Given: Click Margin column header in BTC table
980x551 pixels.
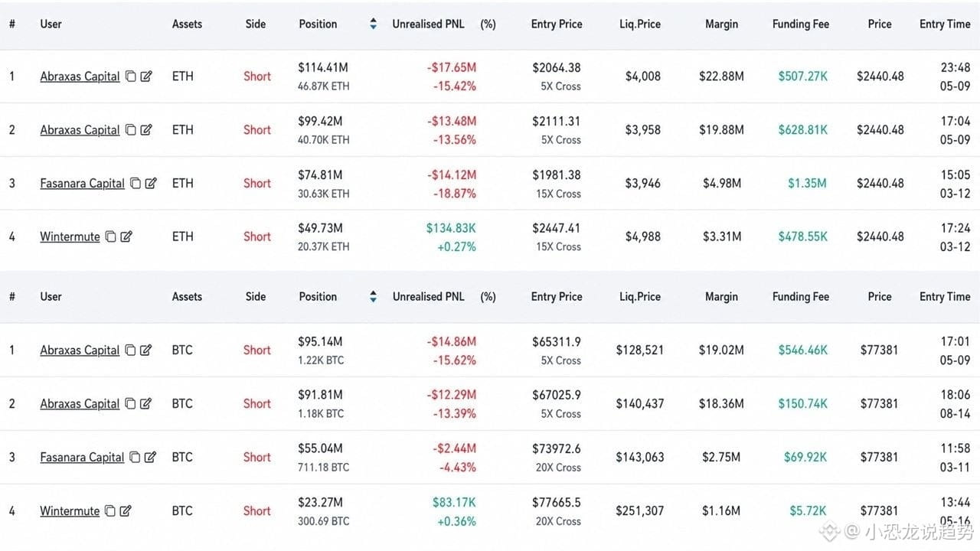Looking at the screenshot, I should [721, 297].
